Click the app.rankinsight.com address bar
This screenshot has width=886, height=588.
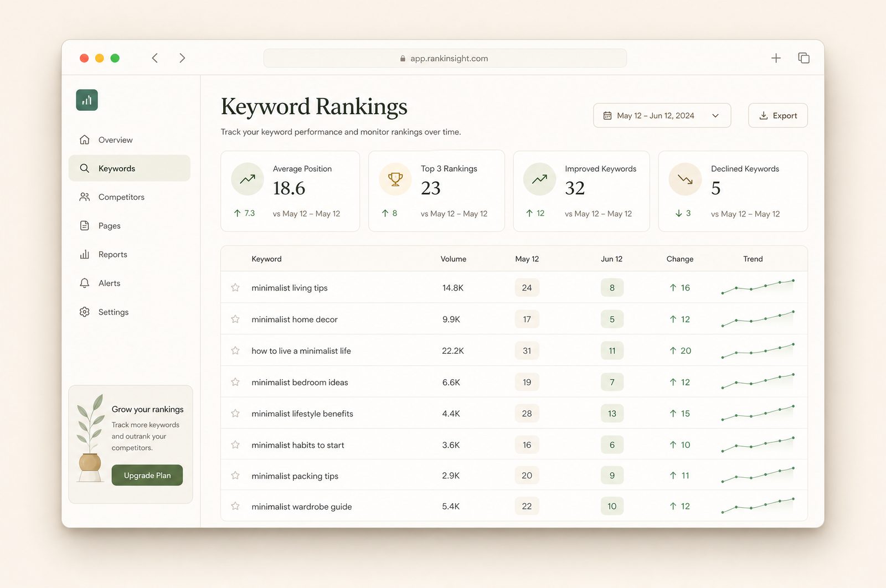445,58
